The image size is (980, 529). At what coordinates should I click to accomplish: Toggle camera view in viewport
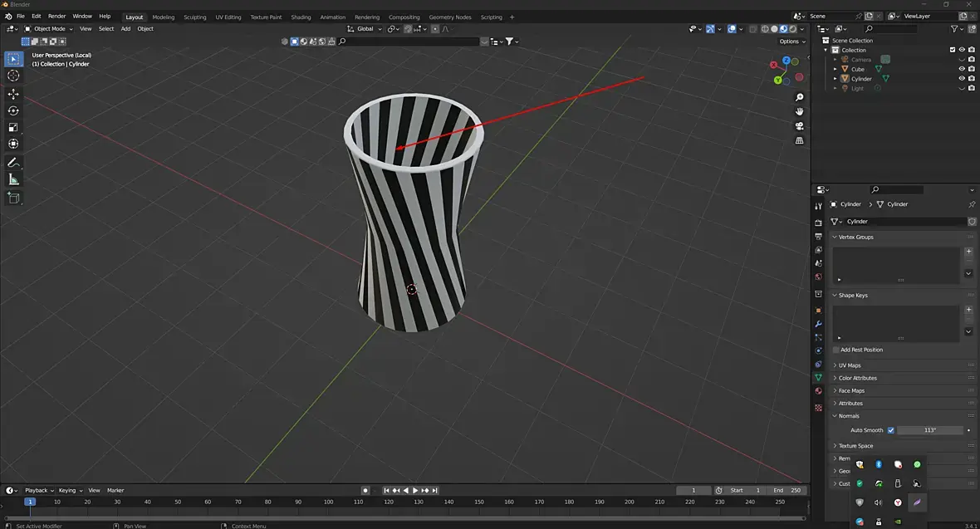800,126
